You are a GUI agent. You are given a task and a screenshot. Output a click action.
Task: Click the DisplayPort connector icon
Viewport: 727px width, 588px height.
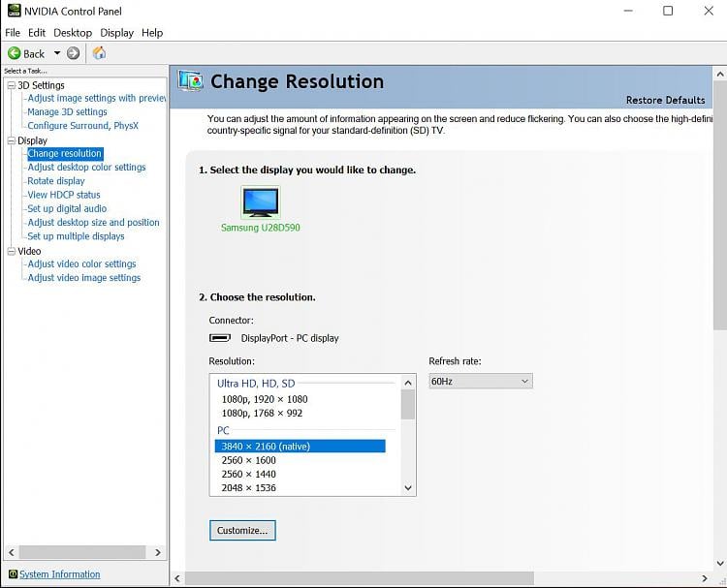(x=220, y=338)
